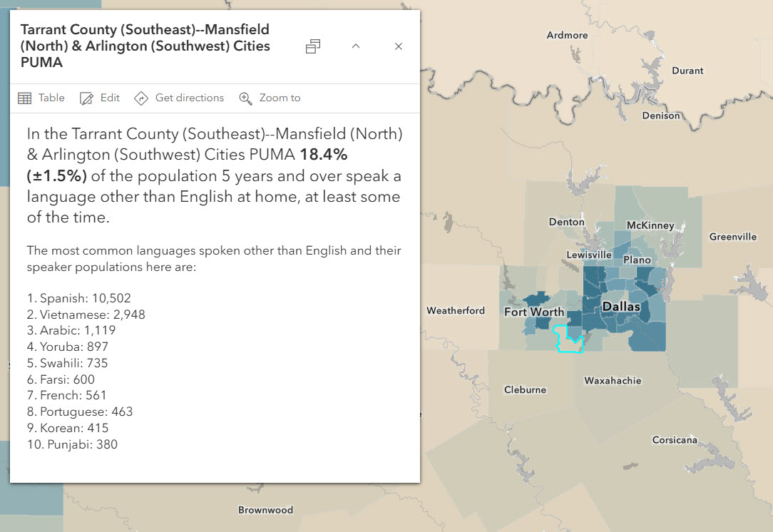Select the Edit action label
The image size is (773, 532).
pos(110,98)
